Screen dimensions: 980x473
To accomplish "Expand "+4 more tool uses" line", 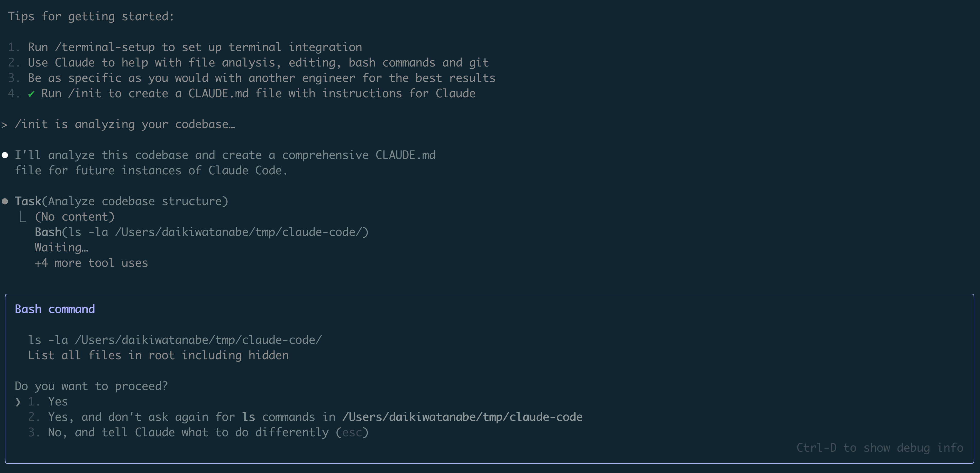I will click(91, 263).
